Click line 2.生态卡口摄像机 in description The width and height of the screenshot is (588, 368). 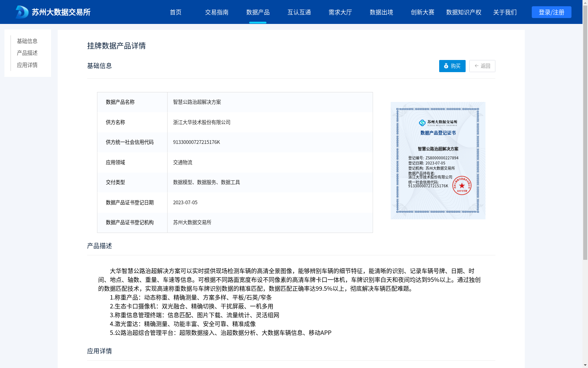click(191, 306)
